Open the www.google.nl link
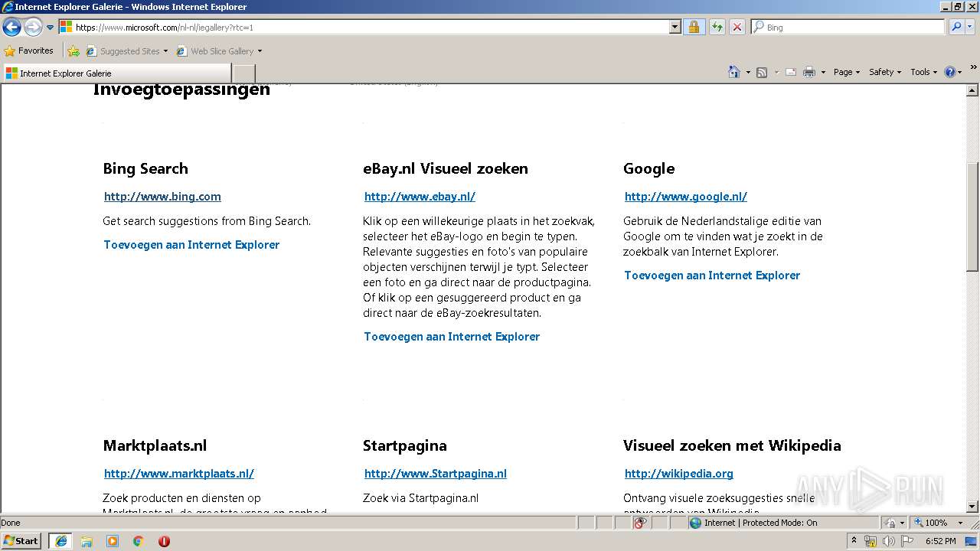This screenshot has height=551, width=980. click(686, 197)
